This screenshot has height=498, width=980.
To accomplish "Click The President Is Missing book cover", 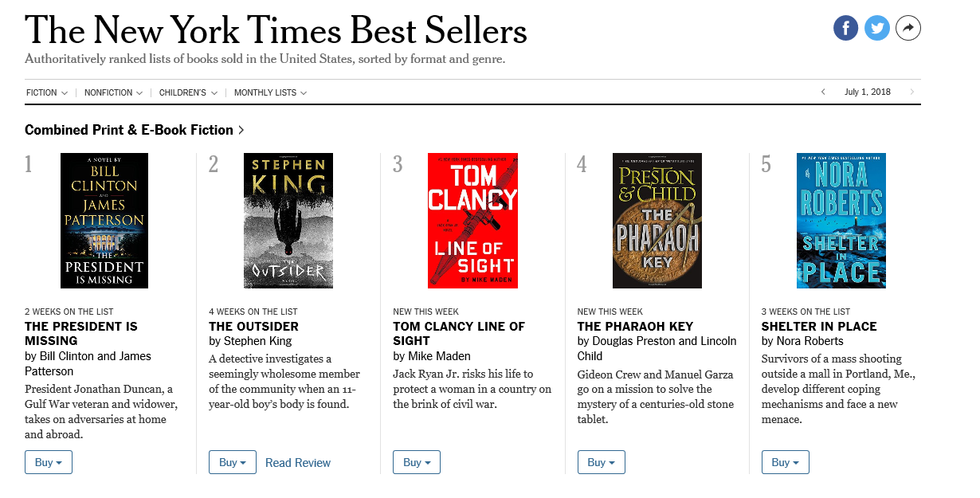I will click(104, 221).
